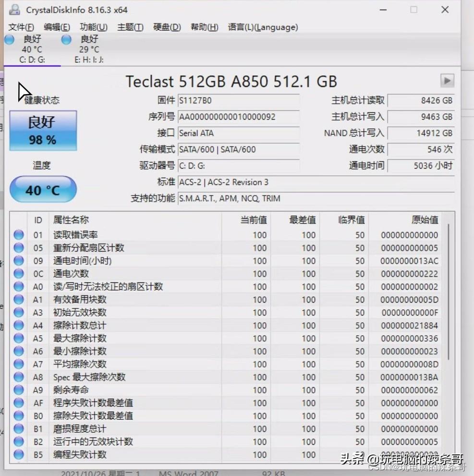
Task: Click status orb of attribute B0 row
Action: pos(19,415)
